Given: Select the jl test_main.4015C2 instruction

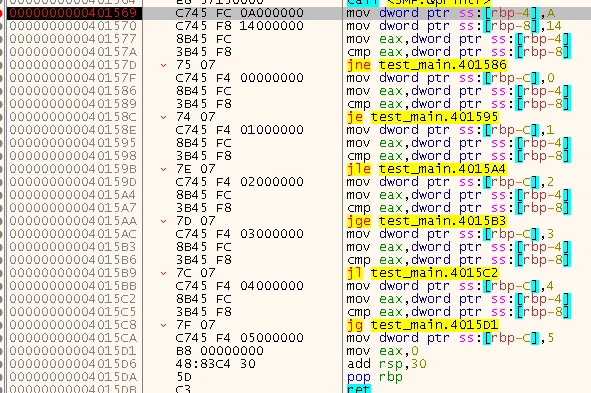Looking at the screenshot, I should (x=423, y=273).
